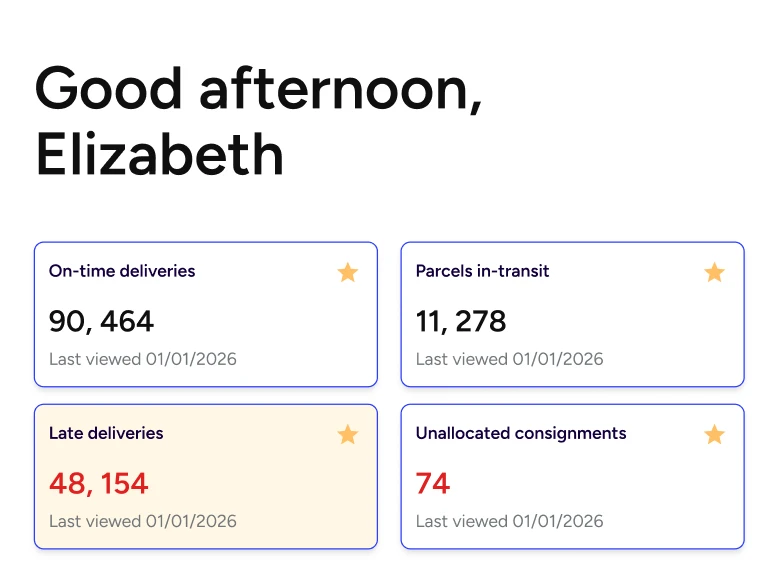Click Last viewed date under Parcels in-transit
Image resolution: width=779 pixels, height=585 pixels.
(x=510, y=359)
